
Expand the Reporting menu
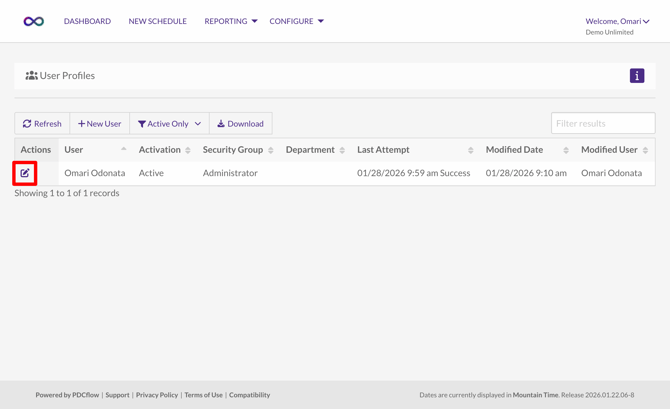(x=231, y=21)
